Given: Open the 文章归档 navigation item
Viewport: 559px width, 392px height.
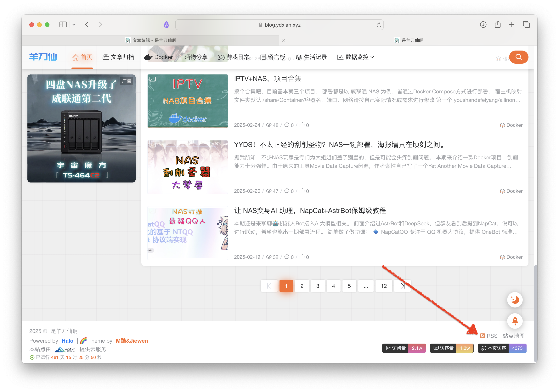Looking at the screenshot, I should pyautogui.click(x=118, y=57).
